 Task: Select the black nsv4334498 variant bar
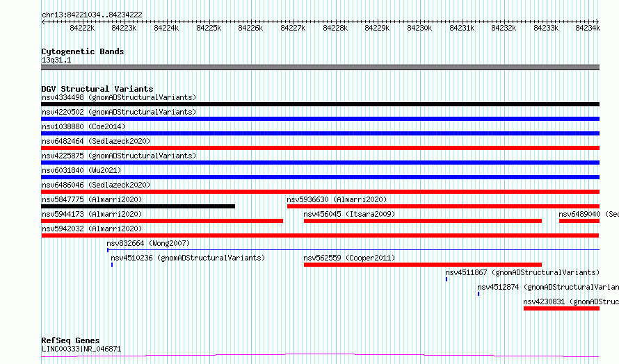(x=320, y=104)
